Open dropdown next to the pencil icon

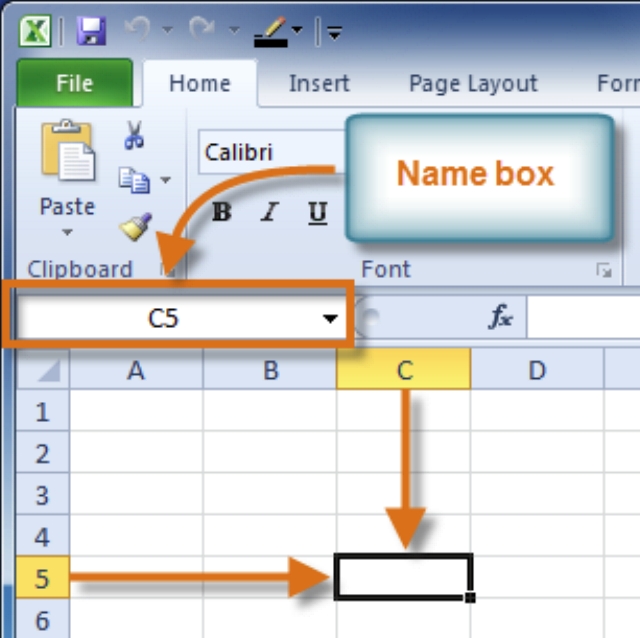297,30
